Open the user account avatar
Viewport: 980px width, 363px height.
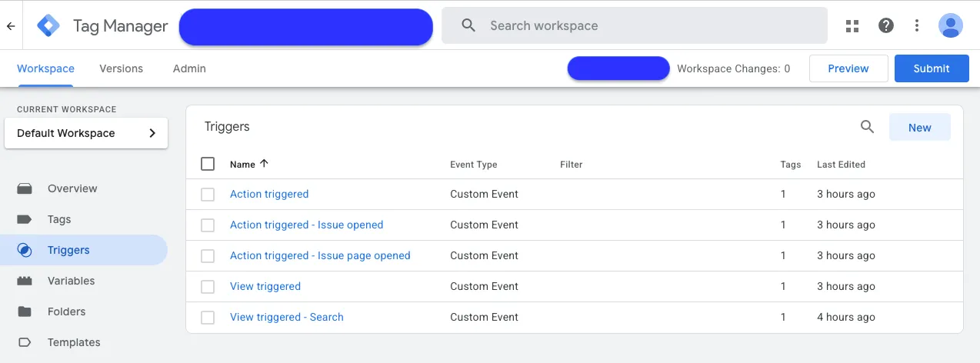951,25
